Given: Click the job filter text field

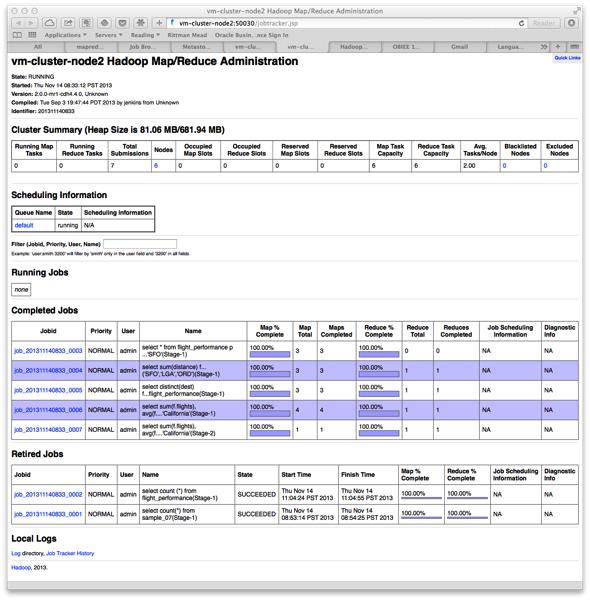Looking at the screenshot, I should click(140, 244).
